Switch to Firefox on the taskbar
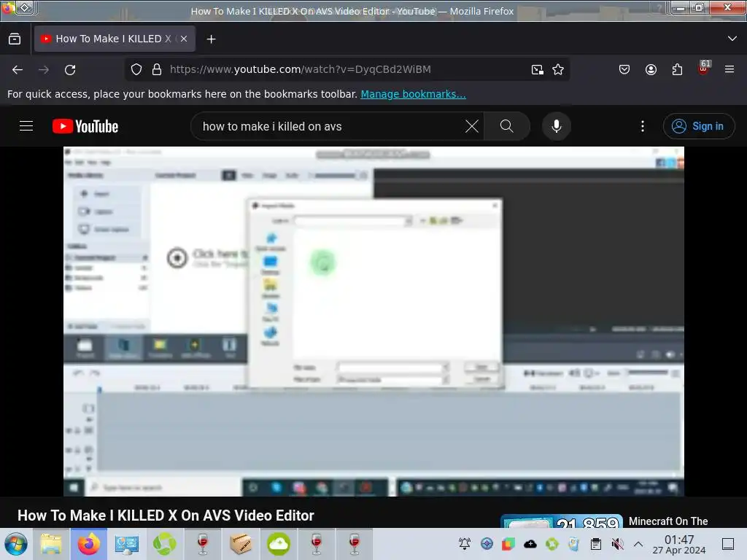 [x=89, y=544]
